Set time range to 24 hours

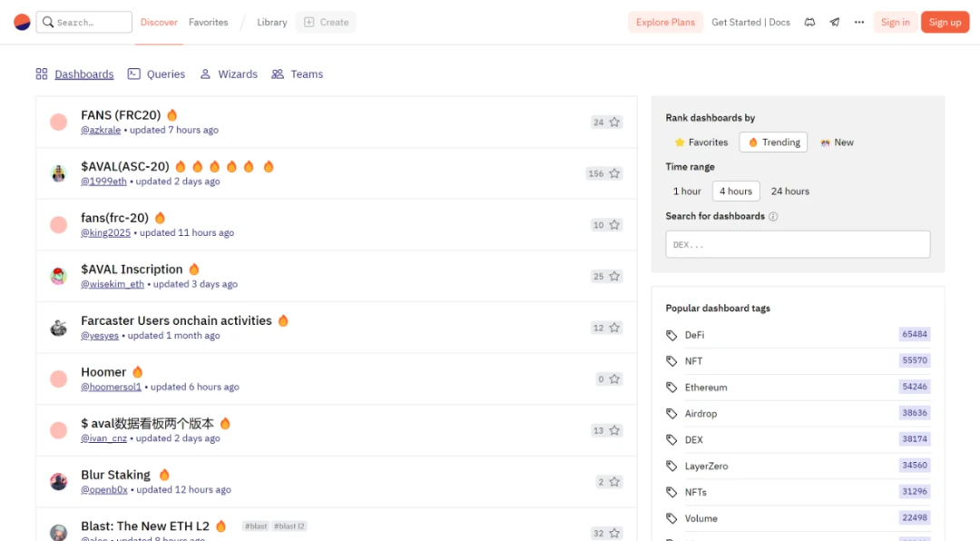click(789, 192)
